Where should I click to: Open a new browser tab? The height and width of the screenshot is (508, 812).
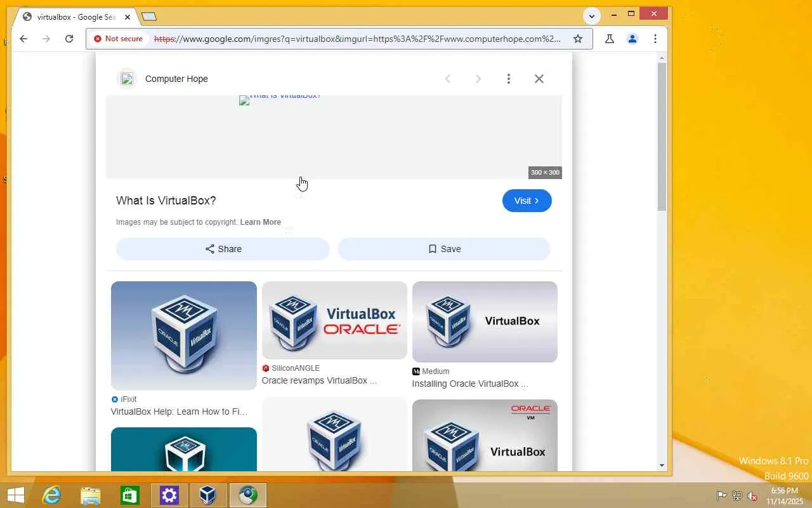tap(148, 17)
